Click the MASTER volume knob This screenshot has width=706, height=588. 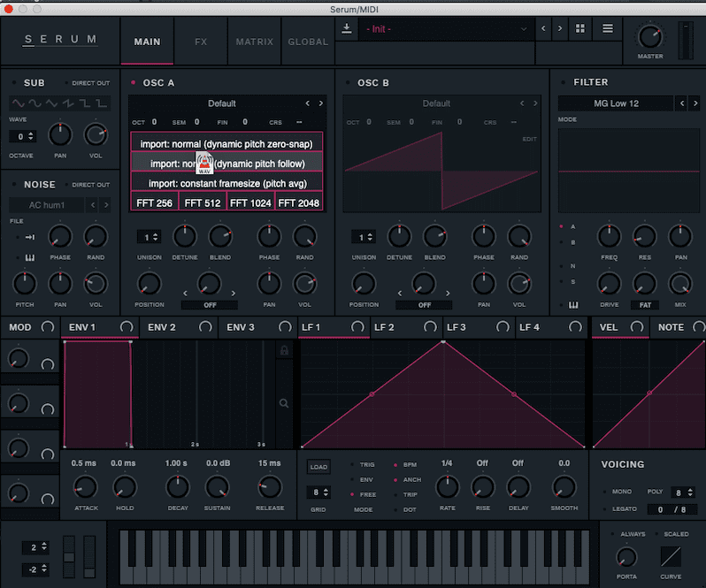click(650, 37)
